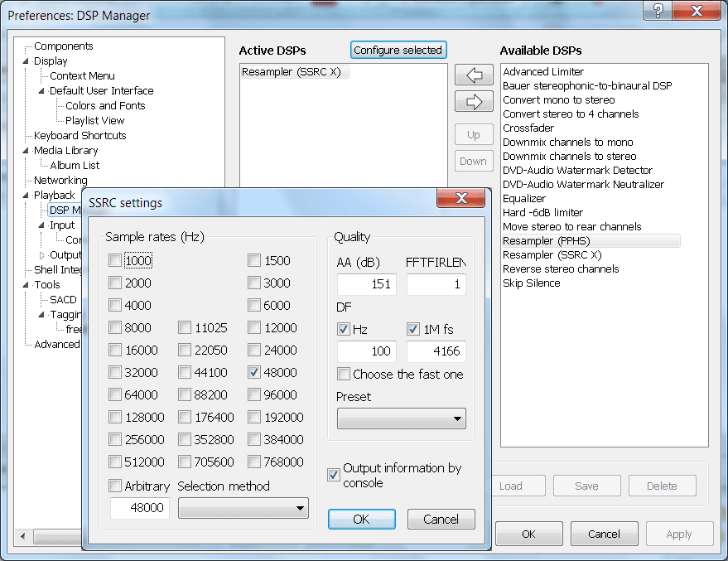Viewport: 728px width, 561px height.
Task: Open the Selection method dropdown
Action: [243, 508]
